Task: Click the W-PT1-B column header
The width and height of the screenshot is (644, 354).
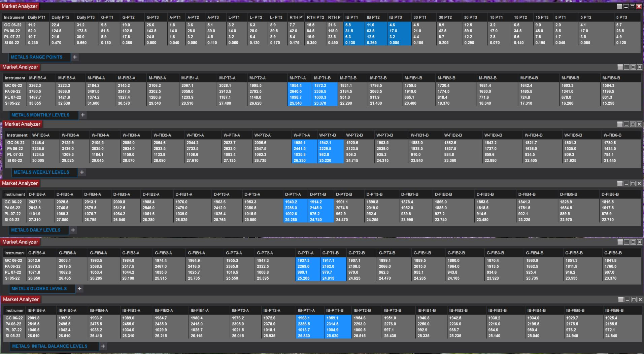Action: 330,135
